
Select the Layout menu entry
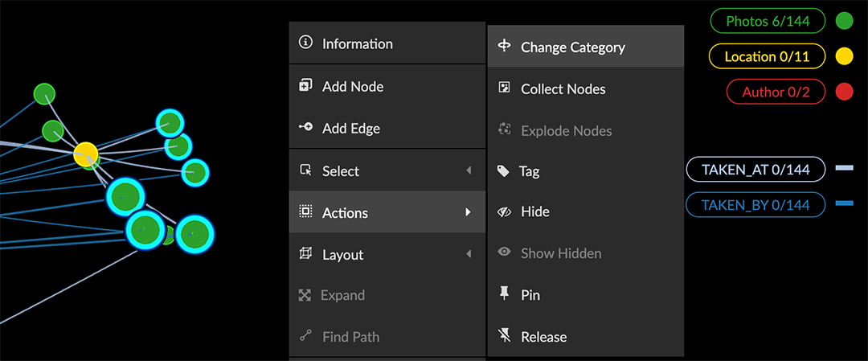[x=343, y=255]
